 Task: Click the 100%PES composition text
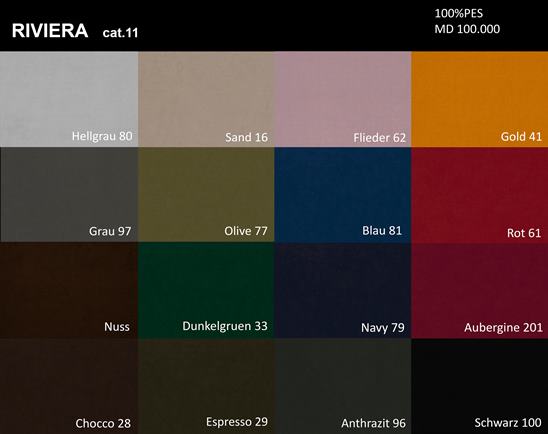(x=459, y=13)
